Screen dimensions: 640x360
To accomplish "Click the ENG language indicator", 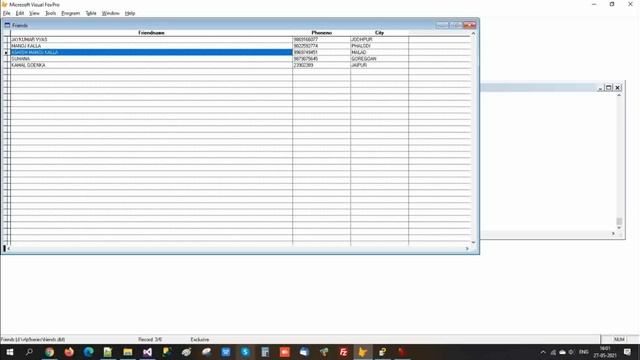I will pos(584,352).
